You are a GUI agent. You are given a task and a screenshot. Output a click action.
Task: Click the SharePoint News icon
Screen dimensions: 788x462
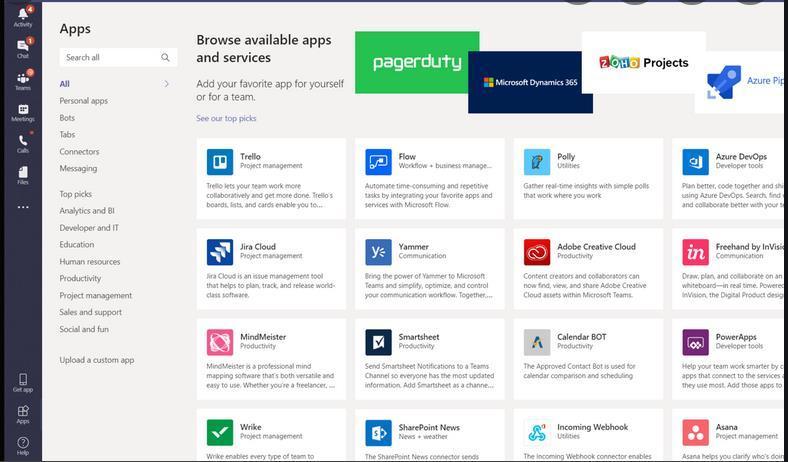378,432
